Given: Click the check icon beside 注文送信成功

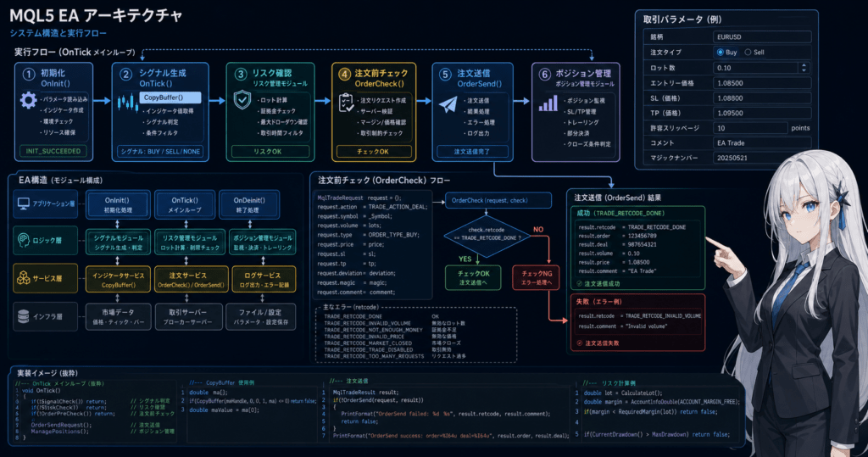Looking at the screenshot, I should (580, 284).
